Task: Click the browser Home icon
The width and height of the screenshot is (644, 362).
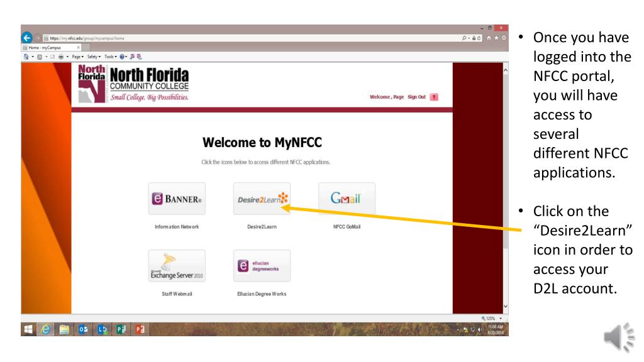Action: pos(489,38)
